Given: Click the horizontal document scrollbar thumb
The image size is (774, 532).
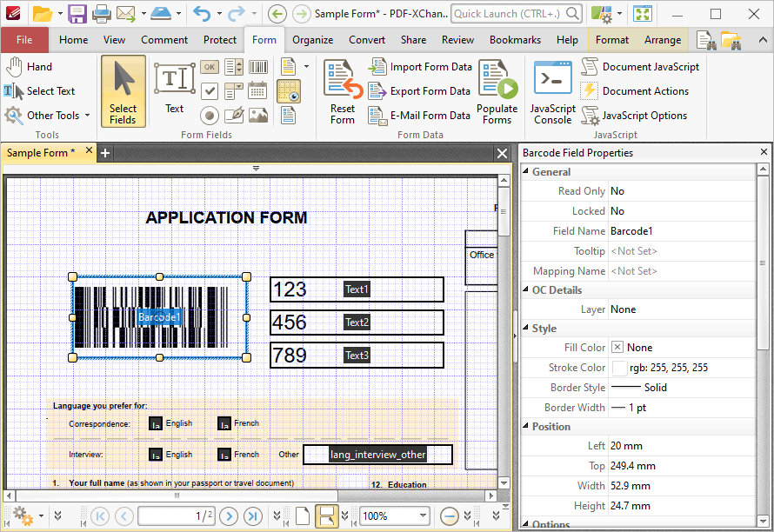Looking at the screenshot, I should [177, 495].
